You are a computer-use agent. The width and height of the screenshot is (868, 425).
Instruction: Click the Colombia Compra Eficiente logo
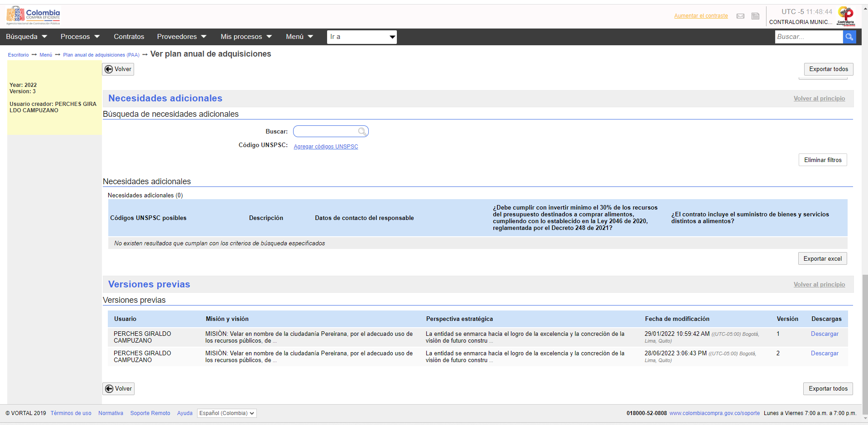click(x=33, y=15)
